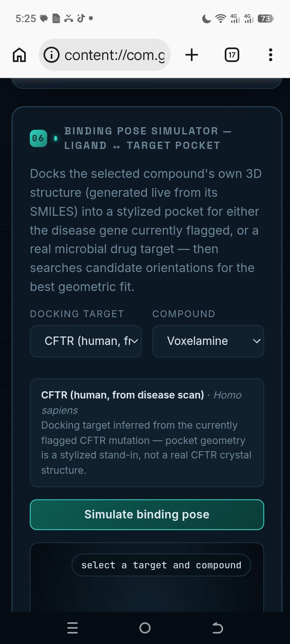This screenshot has width=290, height=644.
Task: Tap the green status dot beside badge 06
Action: point(56,138)
